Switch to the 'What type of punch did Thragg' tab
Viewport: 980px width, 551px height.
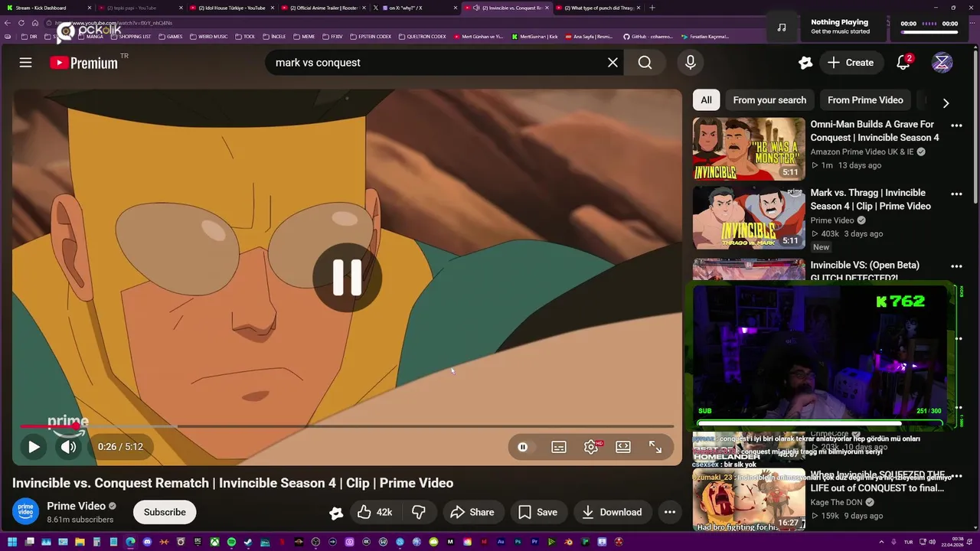click(597, 8)
